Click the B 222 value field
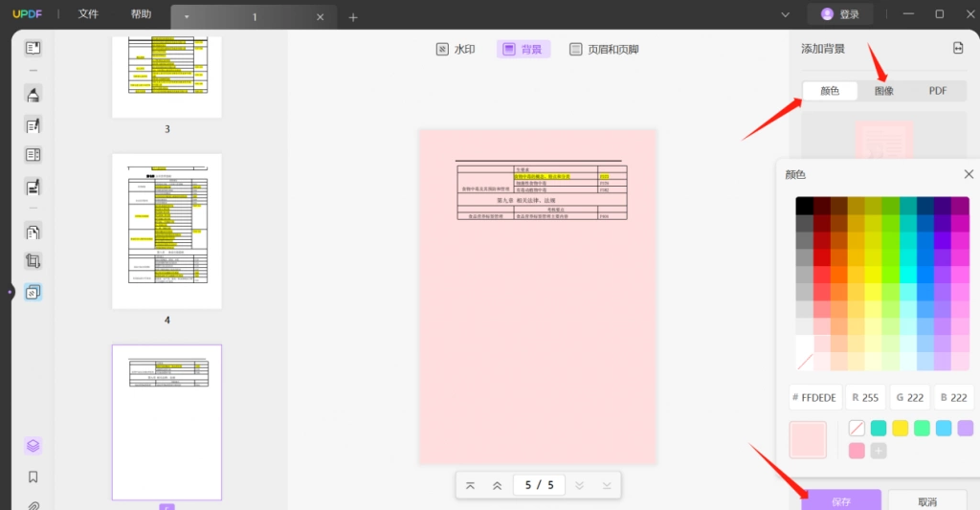 pos(954,397)
